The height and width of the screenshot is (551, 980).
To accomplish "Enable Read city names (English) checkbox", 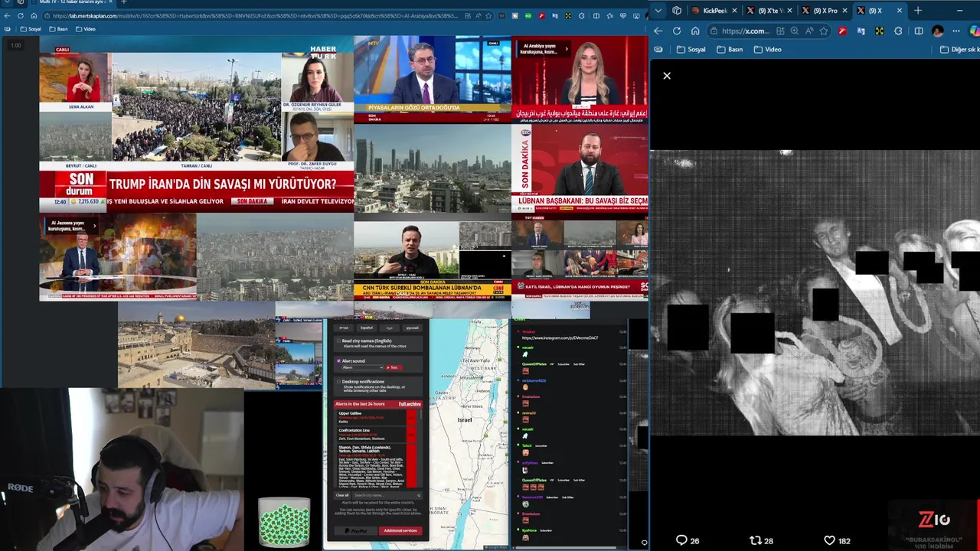I will 339,341.
